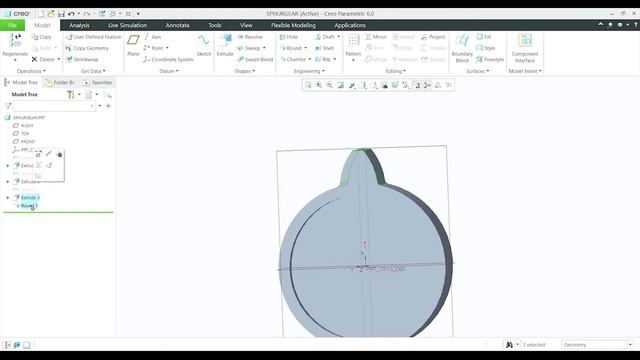
Task: Click the Refit icon in graphics toolbar
Action: pos(309,85)
